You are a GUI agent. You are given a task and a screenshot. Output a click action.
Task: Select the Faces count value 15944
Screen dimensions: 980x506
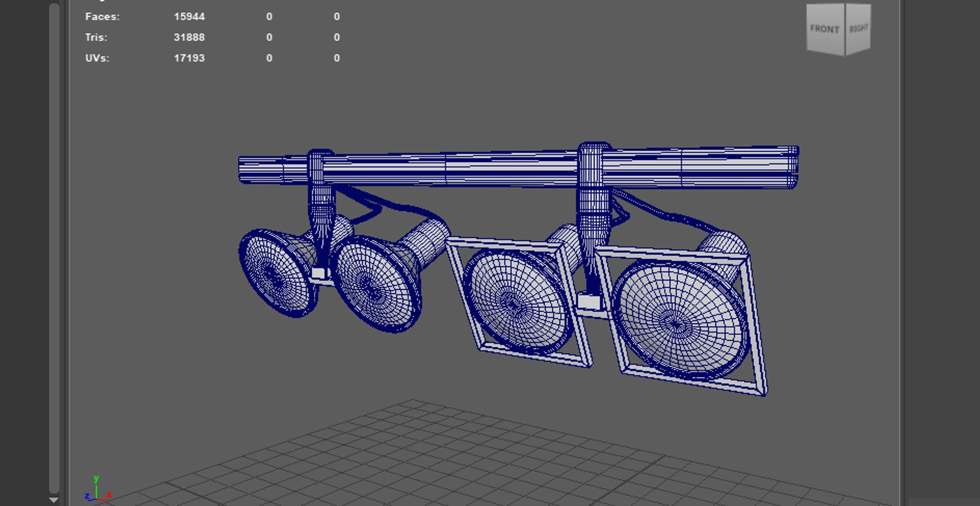(189, 17)
